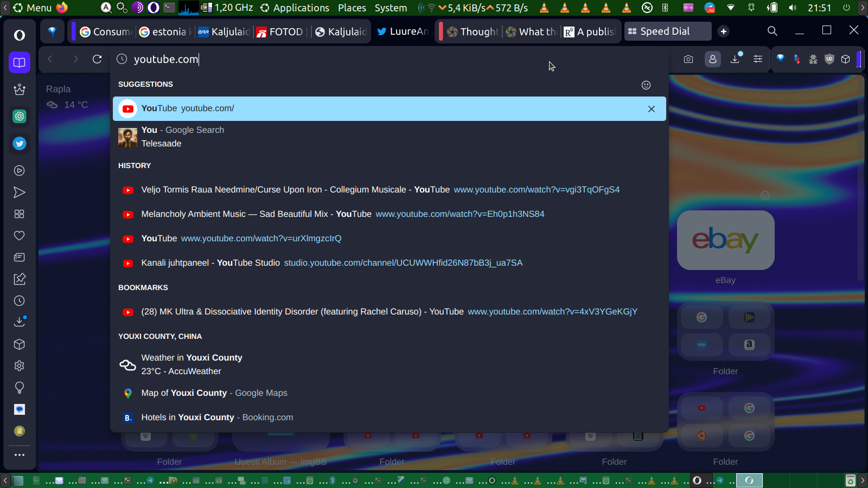Take a snapshot with the camera icon
868x488 pixels.
coord(688,59)
